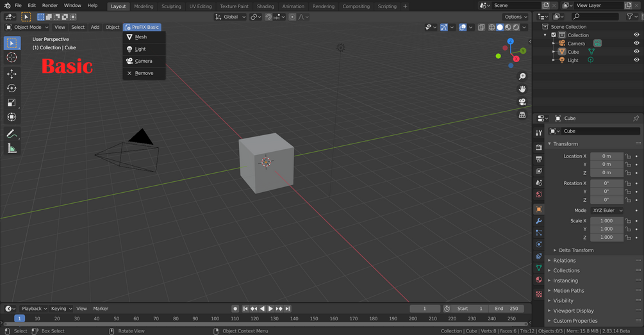Open the Object Mode dropdown

(x=27, y=27)
